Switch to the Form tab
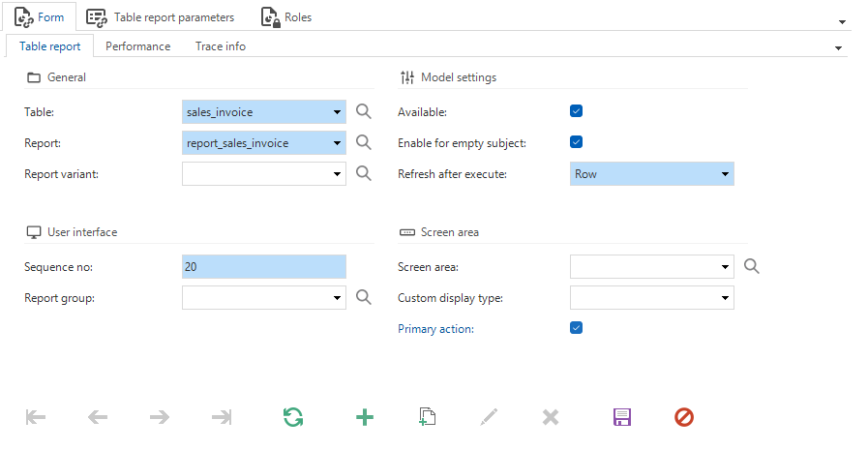 [x=39, y=17]
